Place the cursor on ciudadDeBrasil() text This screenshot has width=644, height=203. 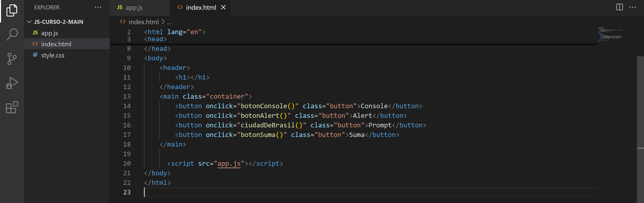[x=272, y=125]
